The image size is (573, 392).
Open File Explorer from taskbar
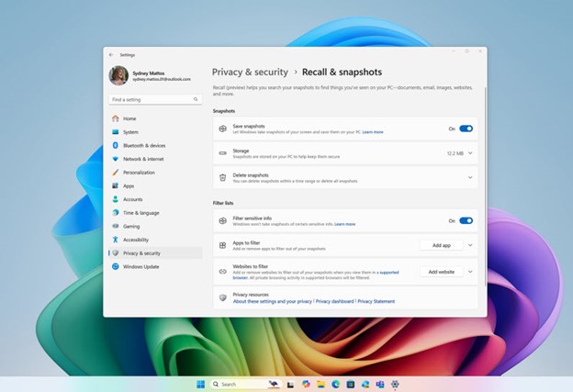[x=320, y=384]
